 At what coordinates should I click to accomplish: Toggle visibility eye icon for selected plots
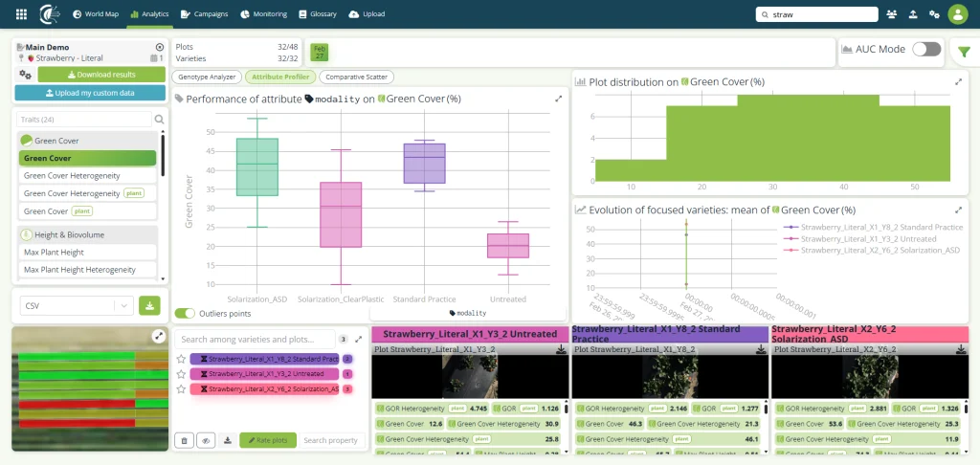click(206, 441)
